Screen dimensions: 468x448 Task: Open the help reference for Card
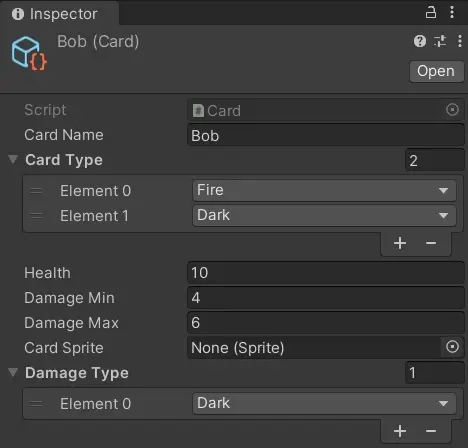point(420,41)
